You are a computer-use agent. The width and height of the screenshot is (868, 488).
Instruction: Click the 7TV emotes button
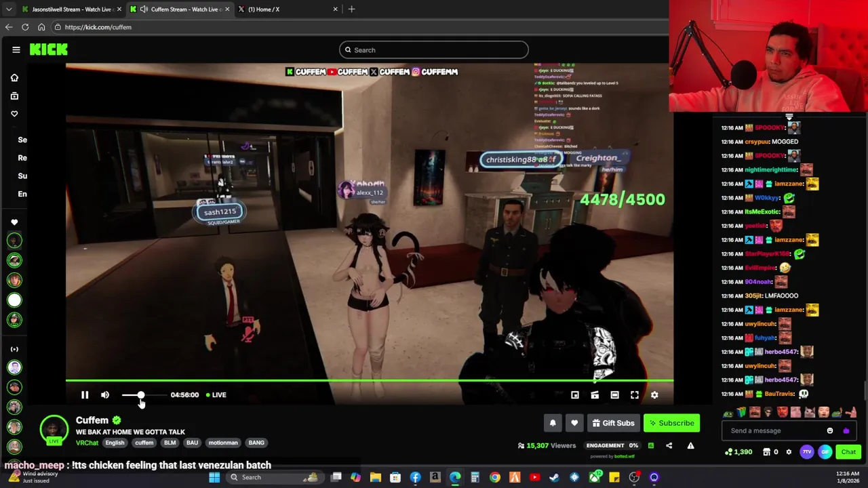[807, 451]
